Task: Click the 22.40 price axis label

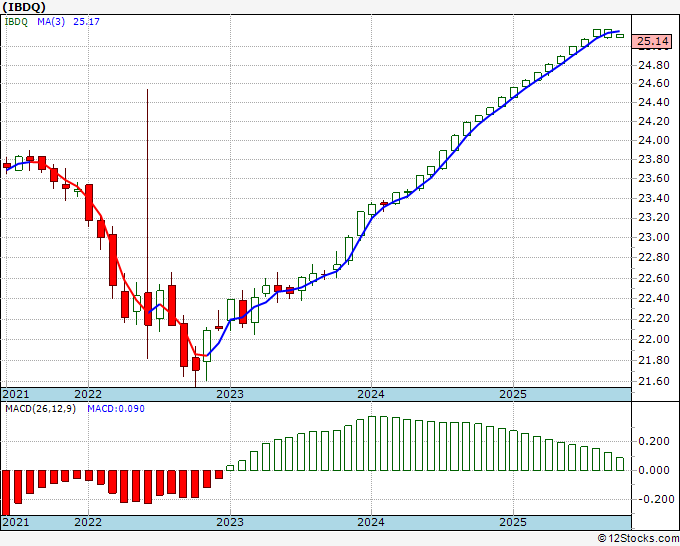Action: [x=654, y=298]
